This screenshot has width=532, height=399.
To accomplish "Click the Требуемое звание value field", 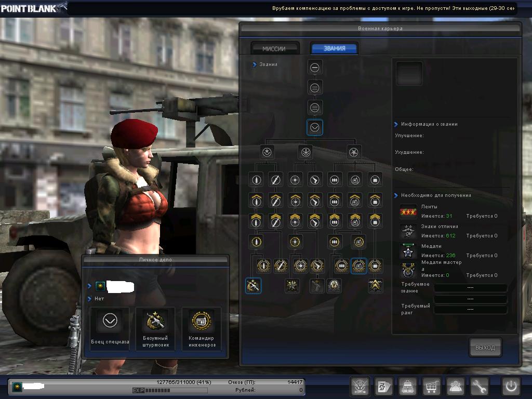I will pos(471,288).
